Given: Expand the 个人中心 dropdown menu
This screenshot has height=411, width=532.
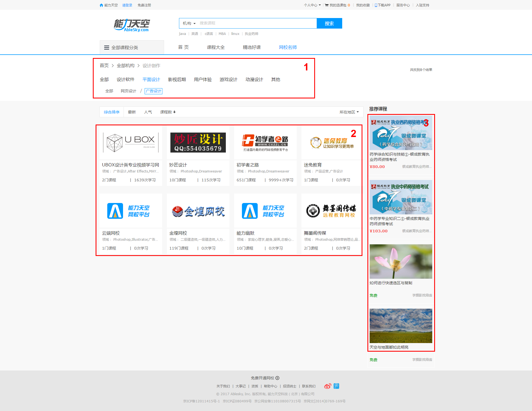Looking at the screenshot, I should pyautogui.click(x=312, y=5).
